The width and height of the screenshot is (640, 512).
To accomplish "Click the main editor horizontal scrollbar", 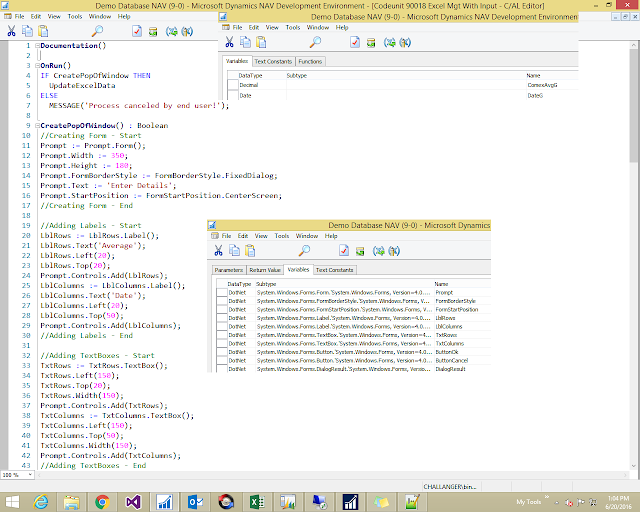I will (332, 475).
